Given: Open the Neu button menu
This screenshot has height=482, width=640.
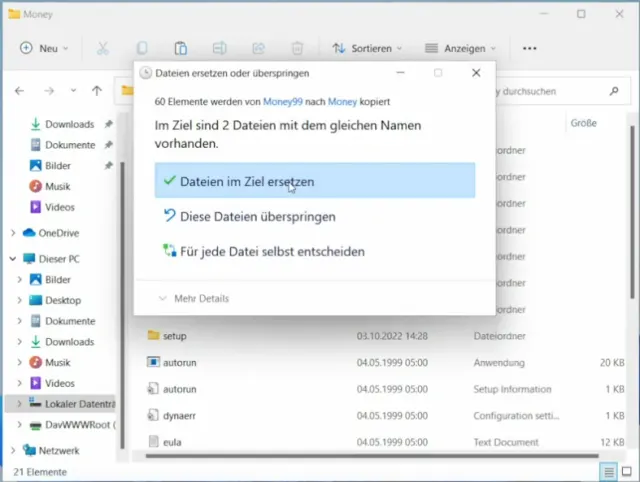Looking at the screenshot, I should coord(44,48).
